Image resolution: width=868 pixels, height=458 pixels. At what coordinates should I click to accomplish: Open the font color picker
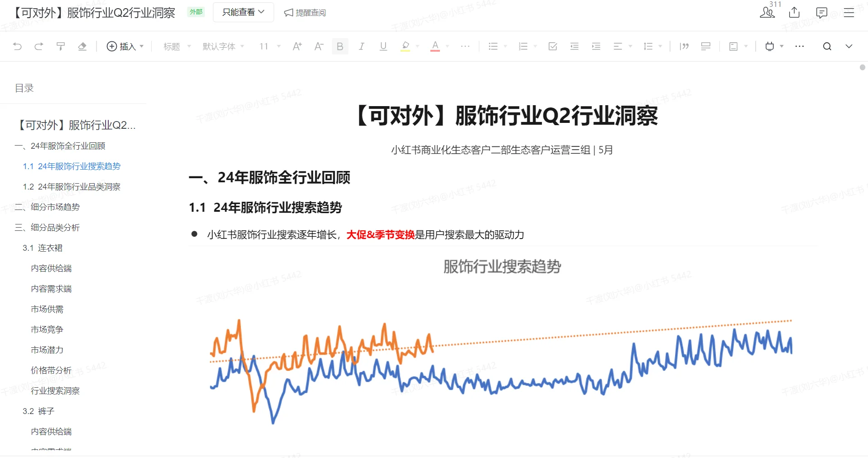click(x=434, y=46)
